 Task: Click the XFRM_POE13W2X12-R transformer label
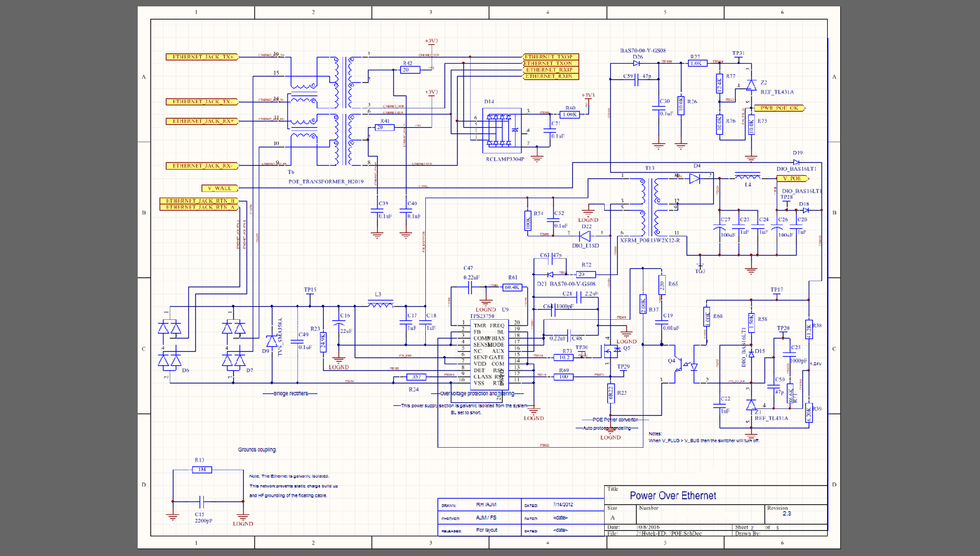point(650,241)
